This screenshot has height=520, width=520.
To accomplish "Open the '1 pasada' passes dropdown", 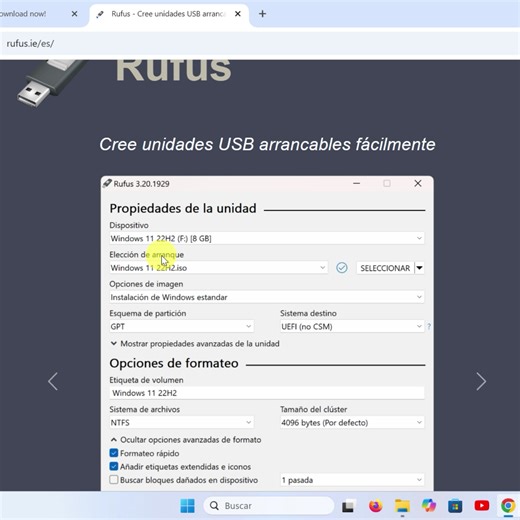I will point(352,480).
